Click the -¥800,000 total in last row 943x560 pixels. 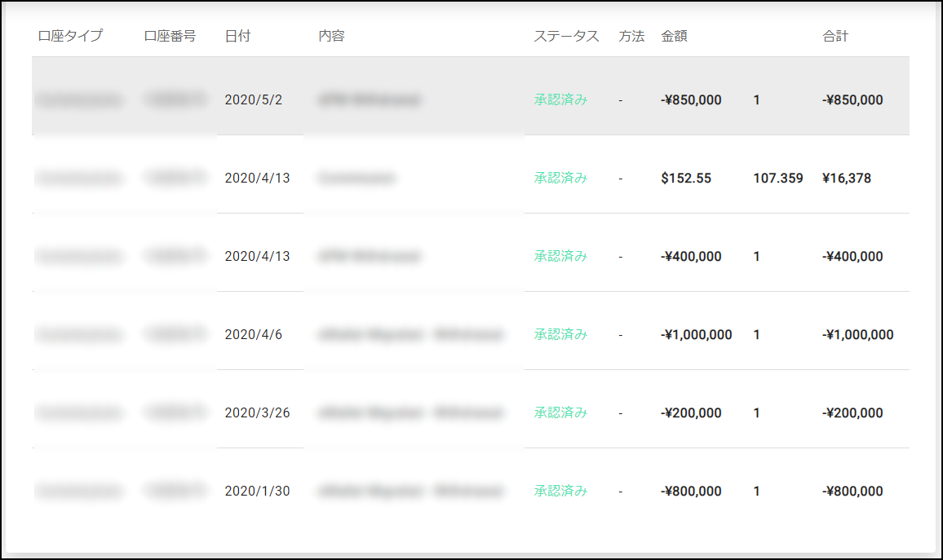coord(852,492)
